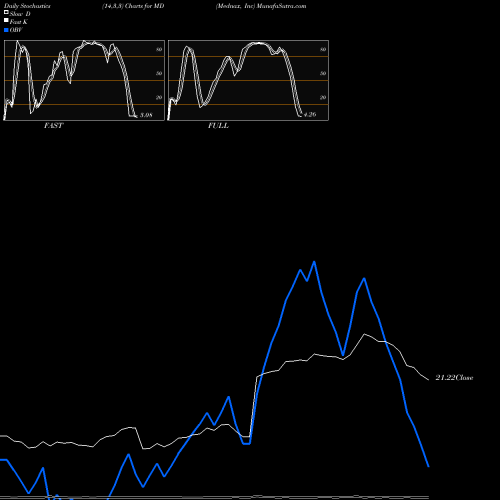
Task: Click the 'OBV' legend label
Action: tap(16, 30)
